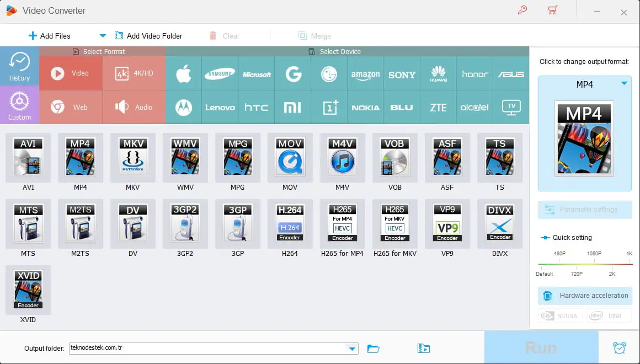640x364 pixels.
Task: Expand the output folder path dropdown
Action: click(x=351, y=349)
